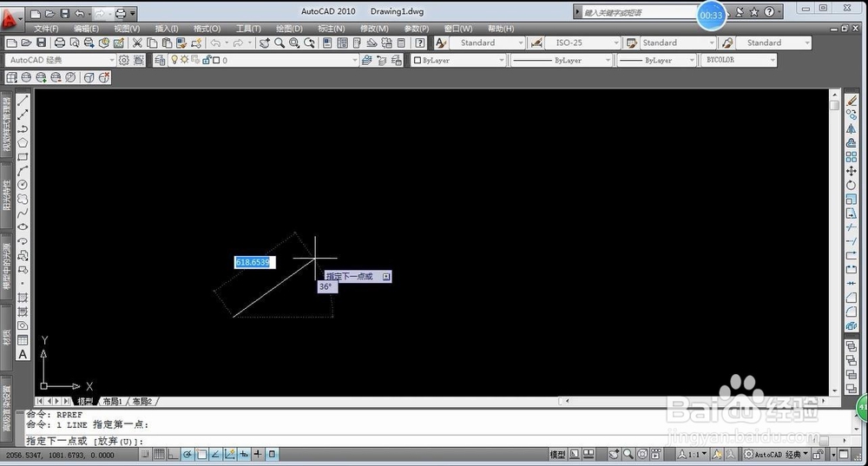Toggle Polar tracking in status bar
Screen dimensions: 868x466
click(x=187, y=455)
